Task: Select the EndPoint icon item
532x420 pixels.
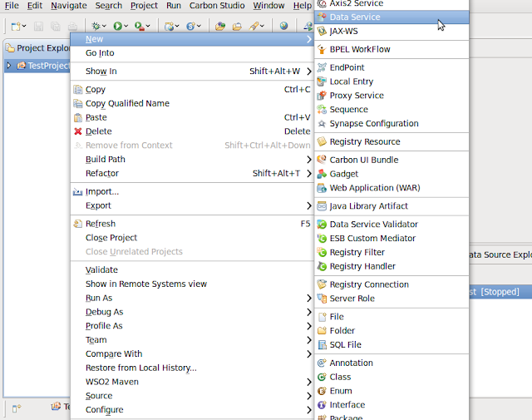Action: click(x=392, y=67)
